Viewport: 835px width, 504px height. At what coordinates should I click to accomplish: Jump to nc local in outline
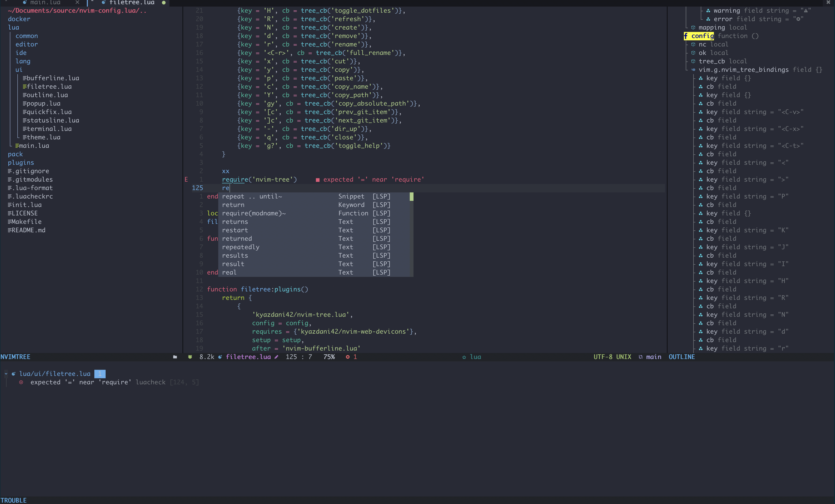(713, 44)
